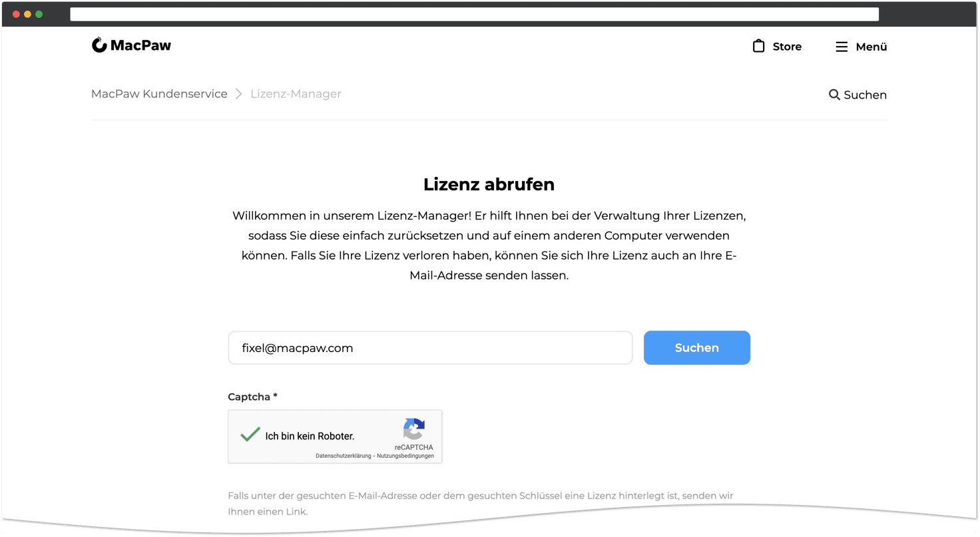This screenshot has width=980, height=537.
Task: Toggle the 'Ich bin kein Roboter' checkbox
Action: point(250,435)
